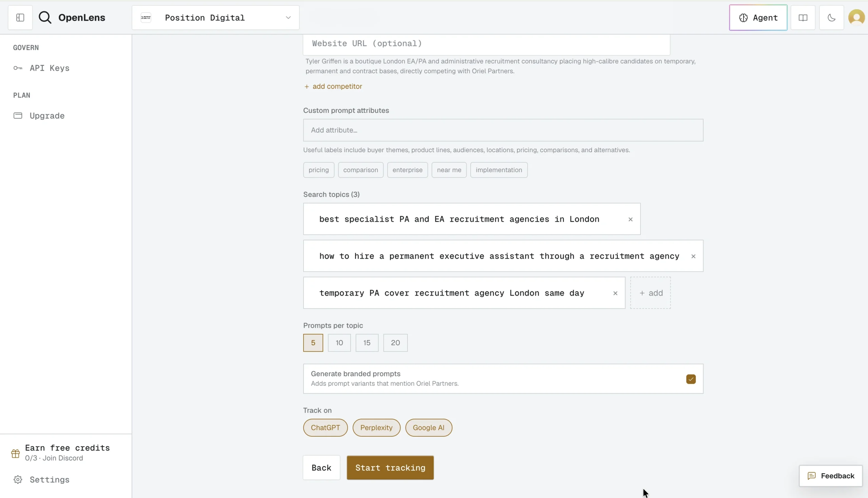
Task: Select 15 prompts per topic
Action: click(x=367, y=342)
